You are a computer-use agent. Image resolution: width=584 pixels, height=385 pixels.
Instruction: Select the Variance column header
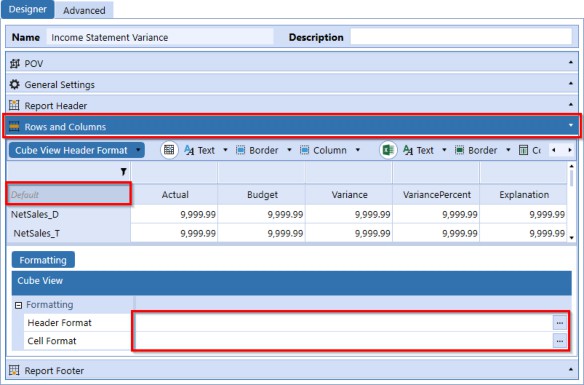coord(349,194)
